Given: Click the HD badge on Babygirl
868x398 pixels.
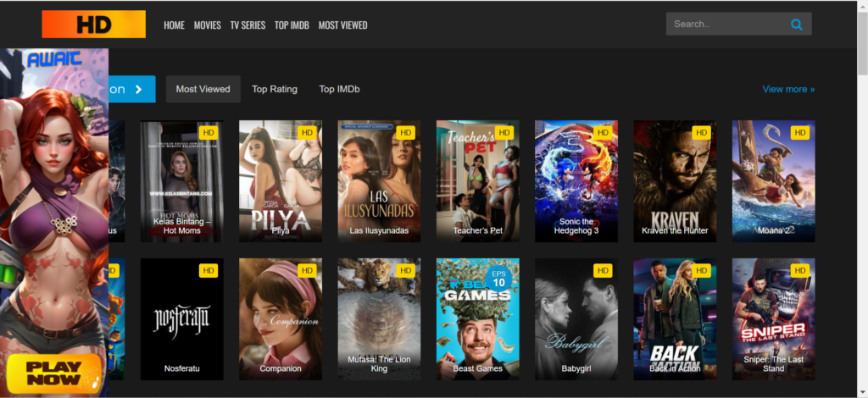Looking at the screenshot, I should tap(603, 270).
